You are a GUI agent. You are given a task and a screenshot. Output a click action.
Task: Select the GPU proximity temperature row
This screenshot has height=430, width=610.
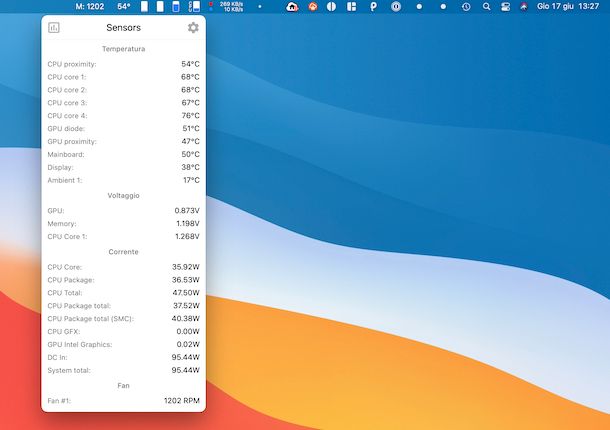pos(123,141)
